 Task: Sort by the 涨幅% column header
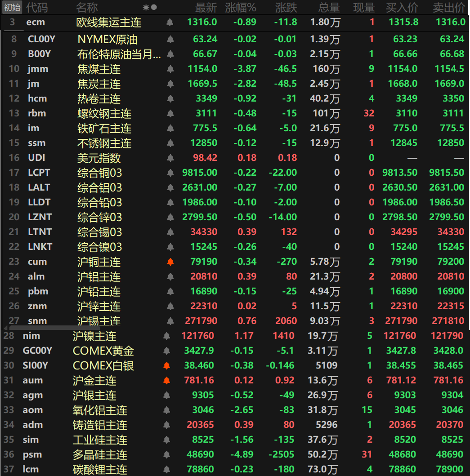click(x=240, y=7)
